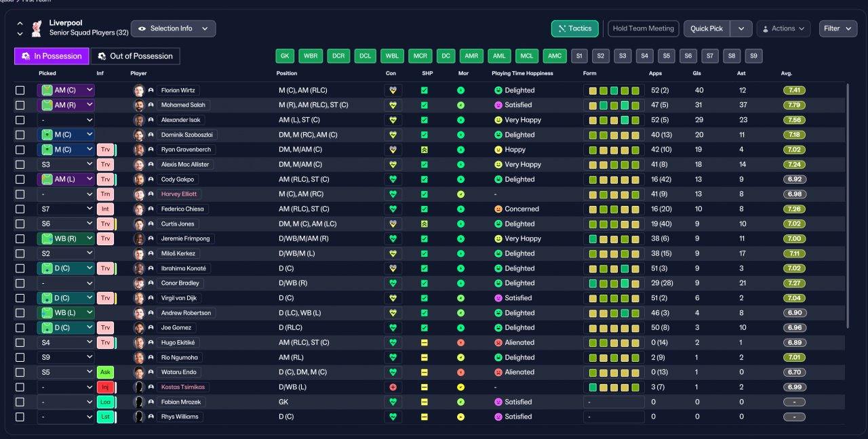Open the Tactics button
The height and width of the screenshot is (439, 868).
(x=575, y=28)
